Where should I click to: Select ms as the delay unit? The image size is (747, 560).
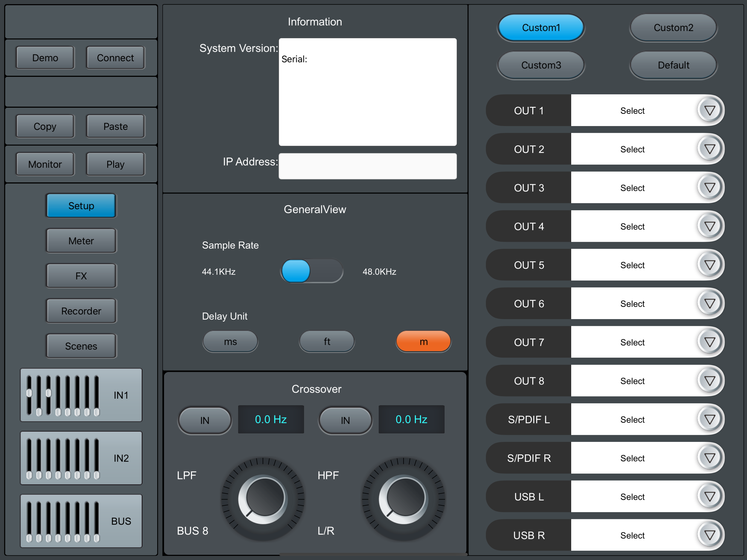tap(230, 342)
